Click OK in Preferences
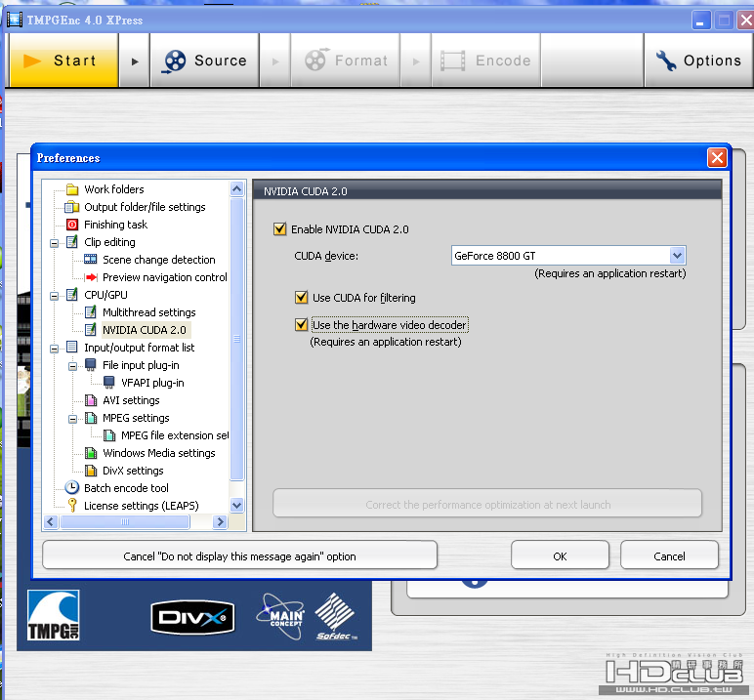The width and height of the screenshot is (754, 700). pyautogui.click(x=560, y=556)
